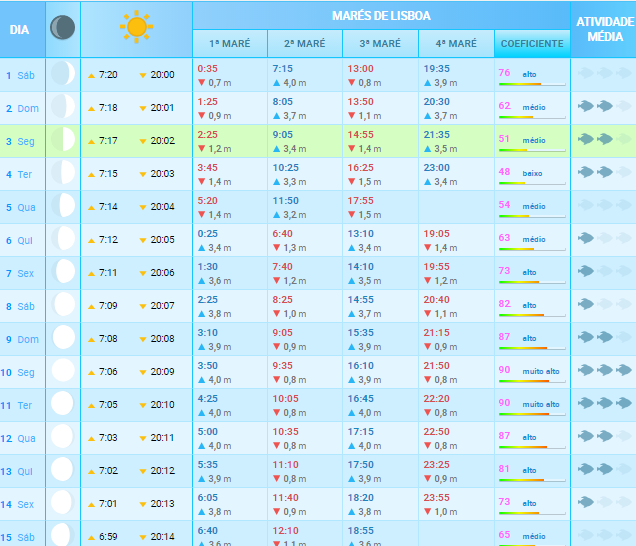This screenshot has height=546, width=636.
Task: Click sunrise time 7:14 on 5 Qua
Action: tap(108, 206)
